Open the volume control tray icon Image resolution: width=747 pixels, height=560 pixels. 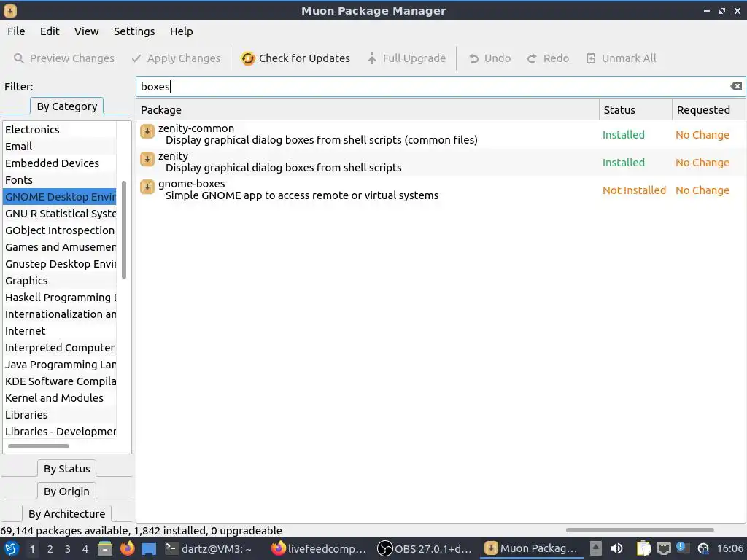coord(616,548)
